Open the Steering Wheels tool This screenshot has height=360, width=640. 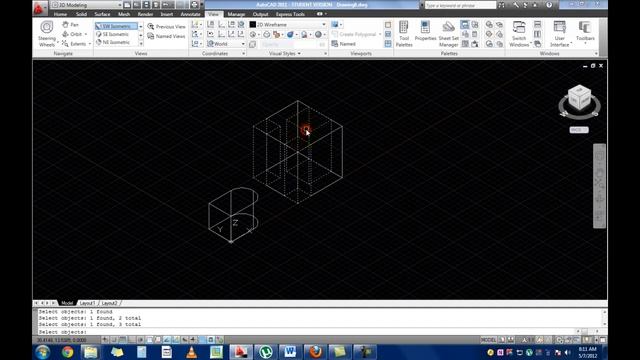point(47,33)
